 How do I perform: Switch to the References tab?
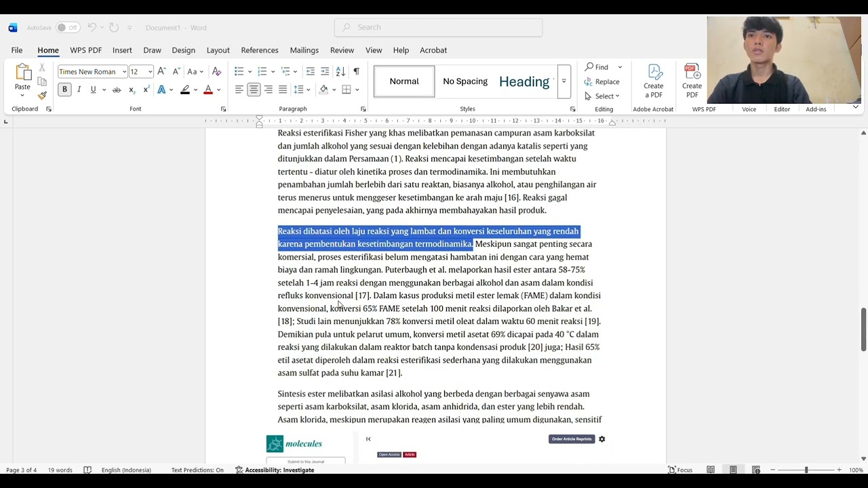click(x=260, y=50)
